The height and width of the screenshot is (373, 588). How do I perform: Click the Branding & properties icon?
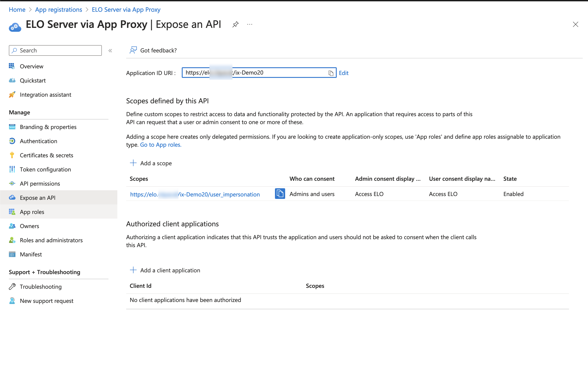[12, 127]
